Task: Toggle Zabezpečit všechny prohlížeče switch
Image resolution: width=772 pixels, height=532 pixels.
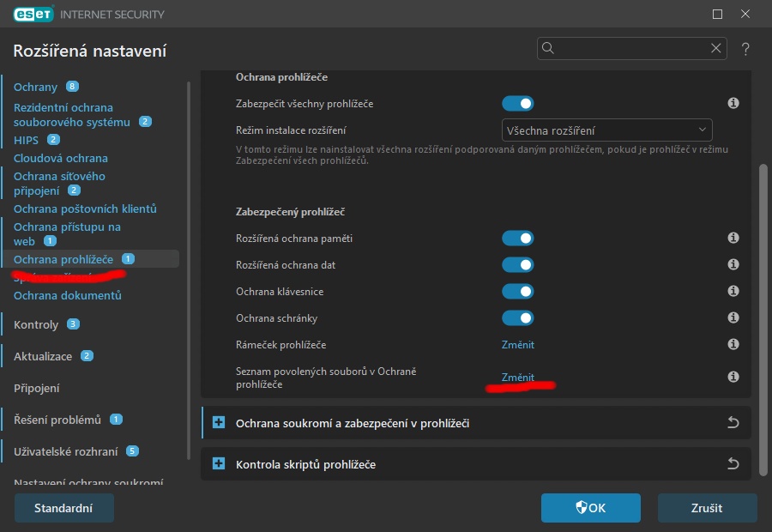Action: pyautogui.click(x=518, y=104)
